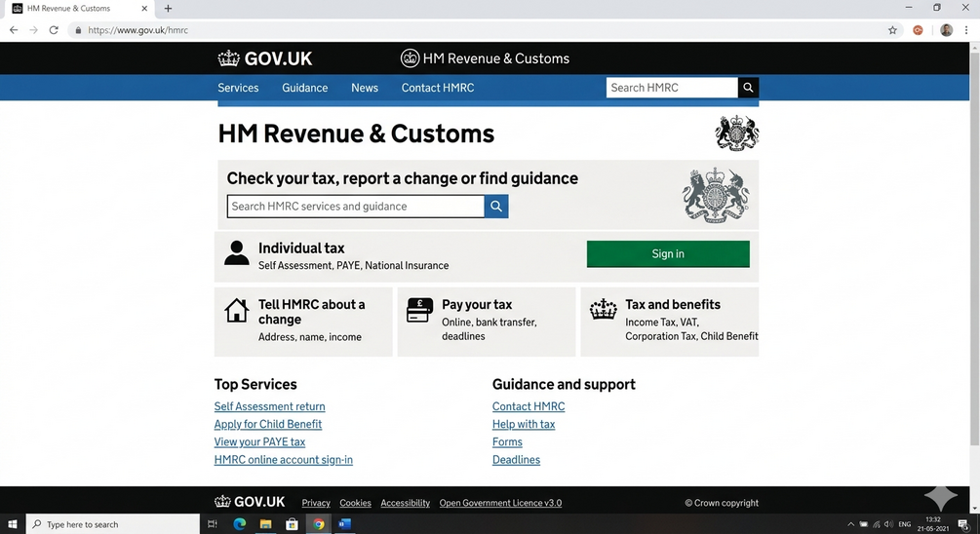Viewport: 980px width, 534px height.
Task: Open News in navigation bar
Action: click(x=365, y=88)
